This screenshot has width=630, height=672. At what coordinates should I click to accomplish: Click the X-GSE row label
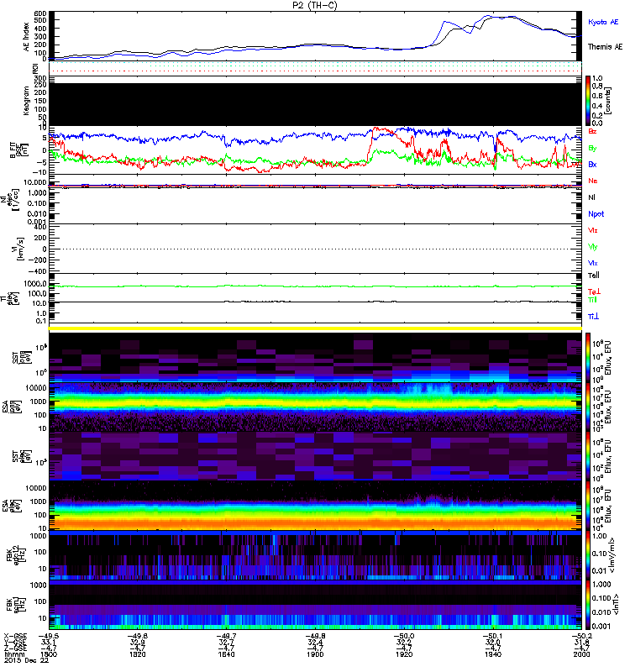pos(15,636)
